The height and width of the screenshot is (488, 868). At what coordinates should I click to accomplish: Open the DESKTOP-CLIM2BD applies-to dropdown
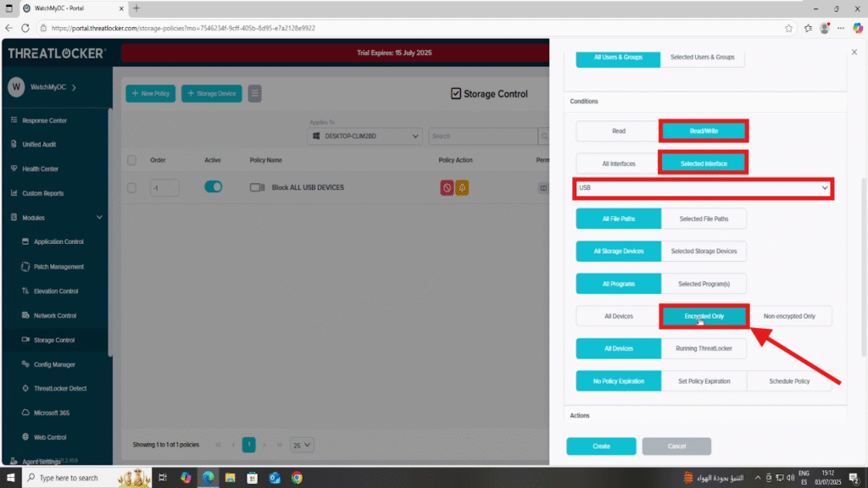364,136
